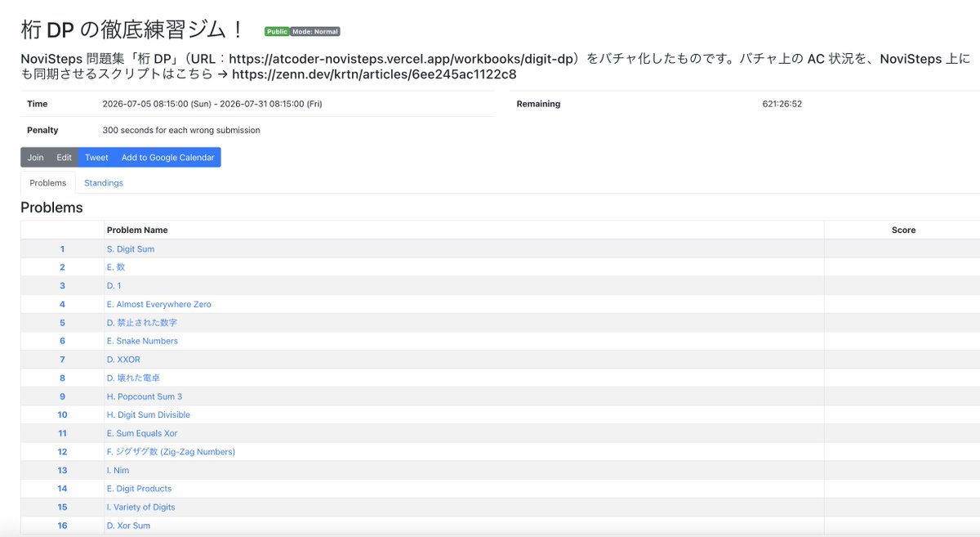This screenshot has width=980, height=537.
Task: Click problem number 1 link
Action: (62, 248)
